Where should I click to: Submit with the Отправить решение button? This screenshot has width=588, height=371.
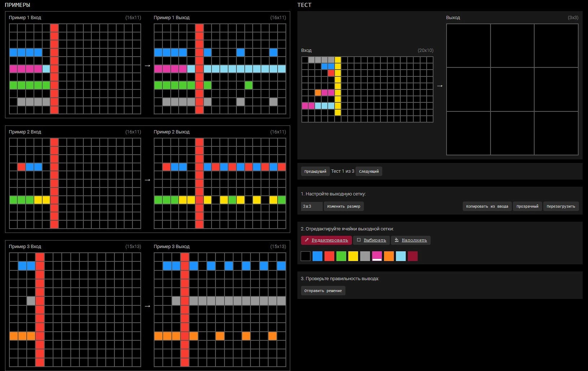[323, 291]
